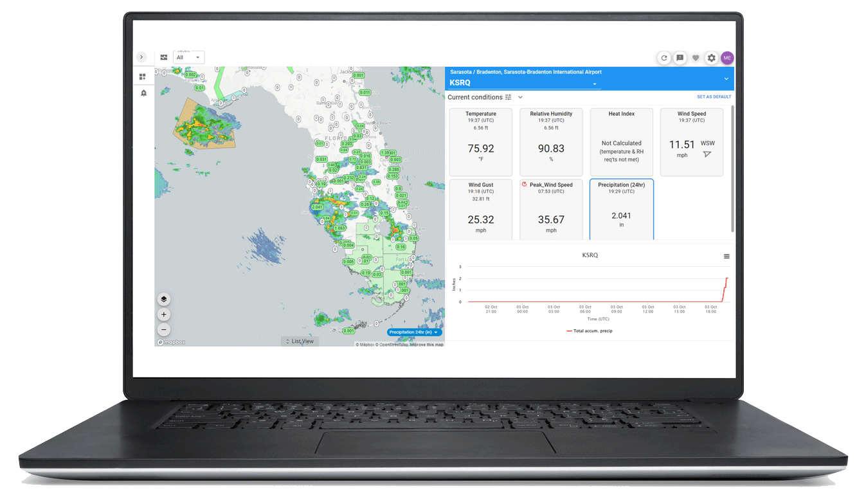Select the Relative Humidity card

click(551, 142)
